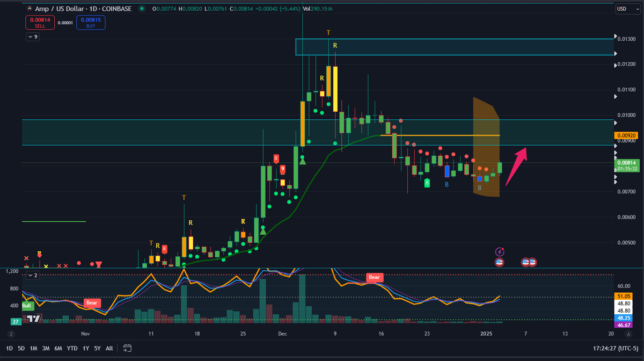Select the 5D range tab
The image size is (644, 361).
tap(21, 348)
